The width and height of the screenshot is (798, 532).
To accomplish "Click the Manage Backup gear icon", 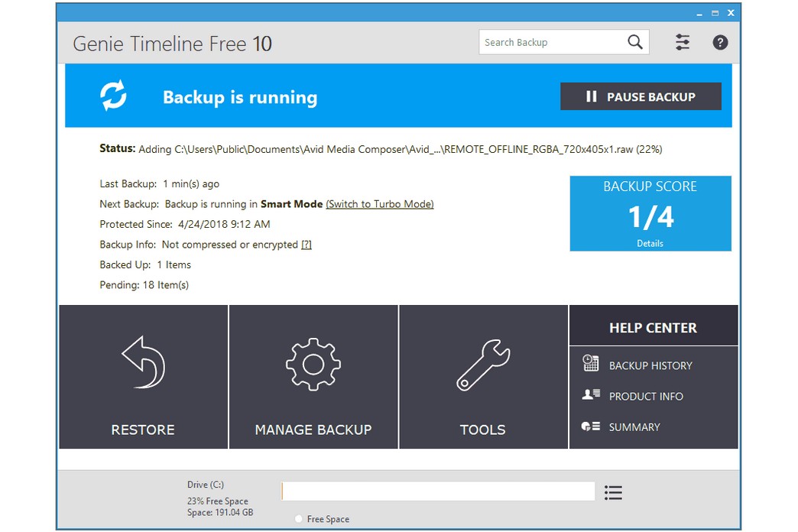I will tap(313, 364).
